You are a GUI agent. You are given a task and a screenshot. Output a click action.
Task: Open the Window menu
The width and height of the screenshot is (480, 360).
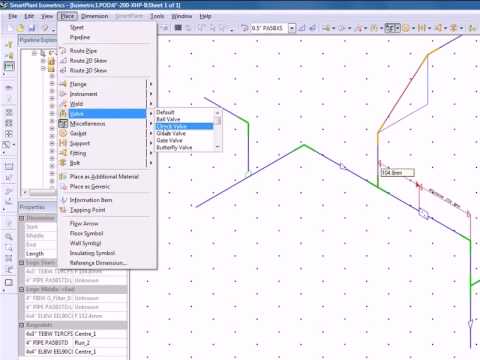182,16
